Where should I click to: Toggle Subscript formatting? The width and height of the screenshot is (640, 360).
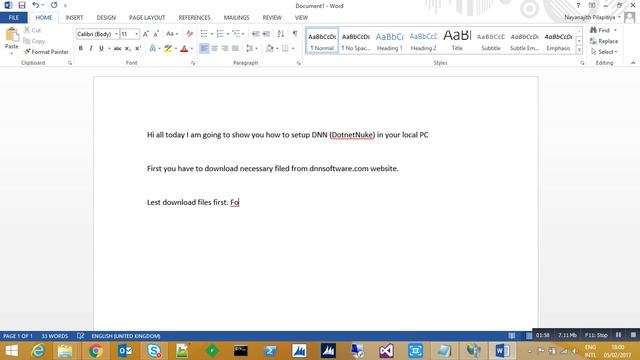[128, 49]
